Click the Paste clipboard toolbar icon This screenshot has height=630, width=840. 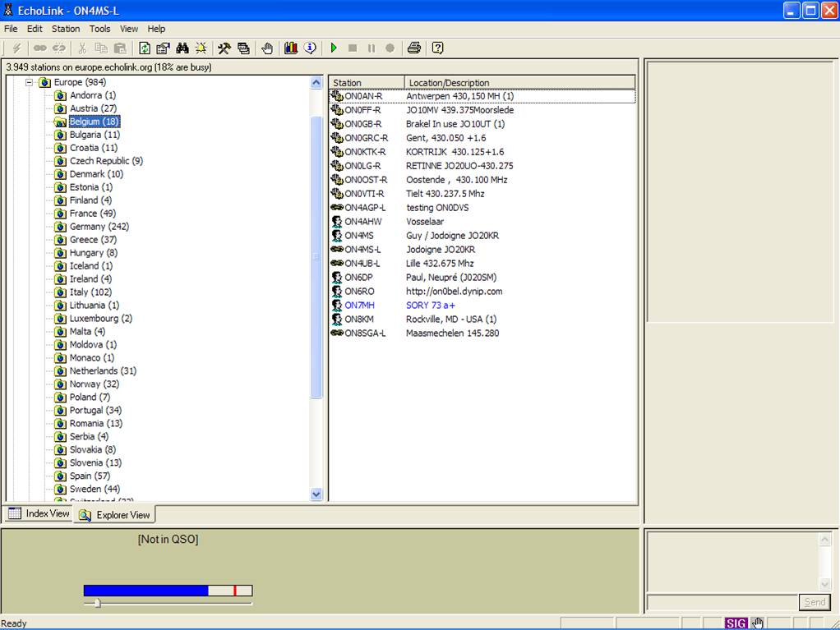point(120,48)
